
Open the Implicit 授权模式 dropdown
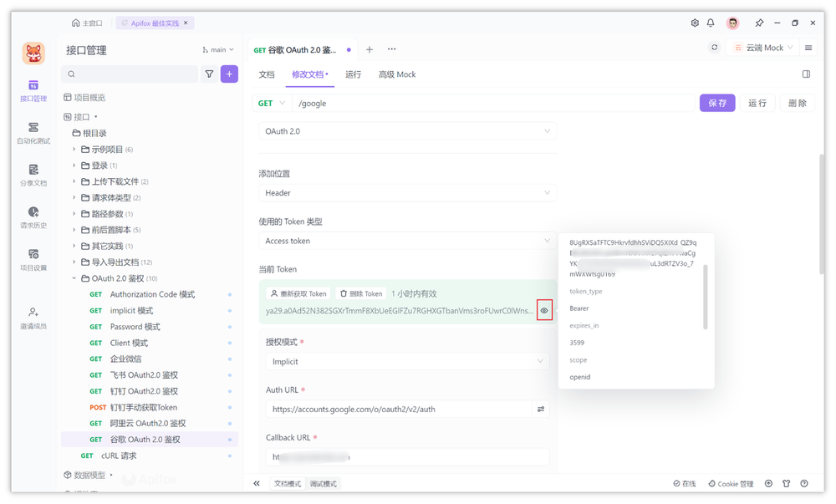point(408,361)
